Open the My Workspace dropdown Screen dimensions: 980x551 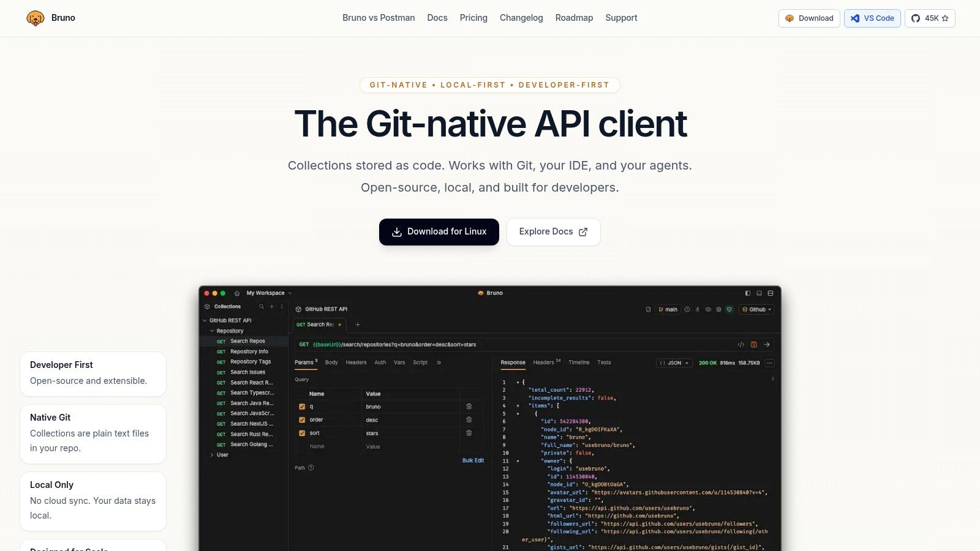269,293
